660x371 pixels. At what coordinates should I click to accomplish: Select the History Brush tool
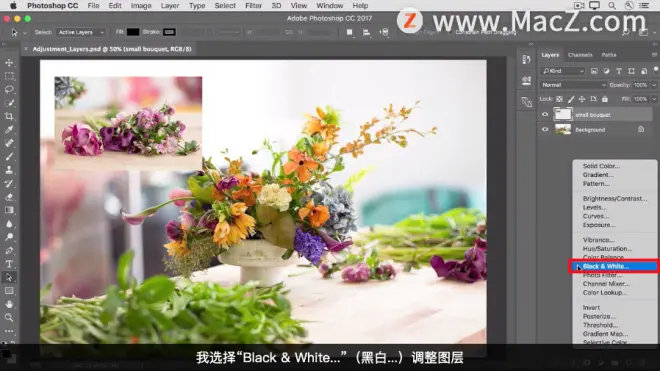point(9,184)
